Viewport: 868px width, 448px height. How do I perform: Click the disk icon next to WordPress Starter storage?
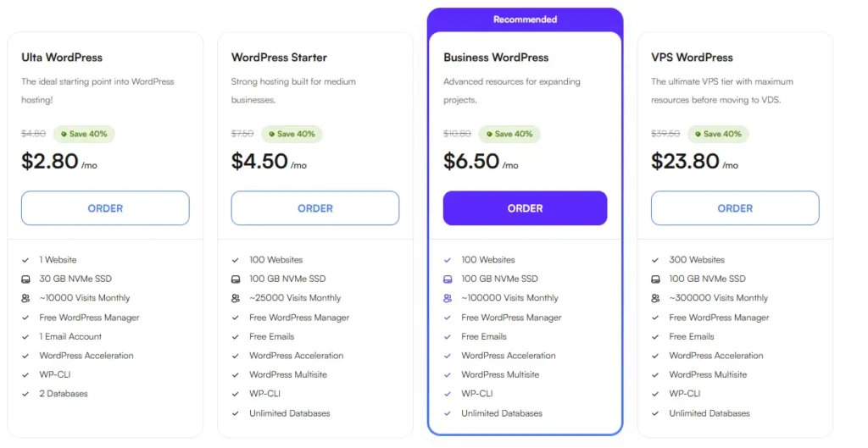click(x=236, y=279)
